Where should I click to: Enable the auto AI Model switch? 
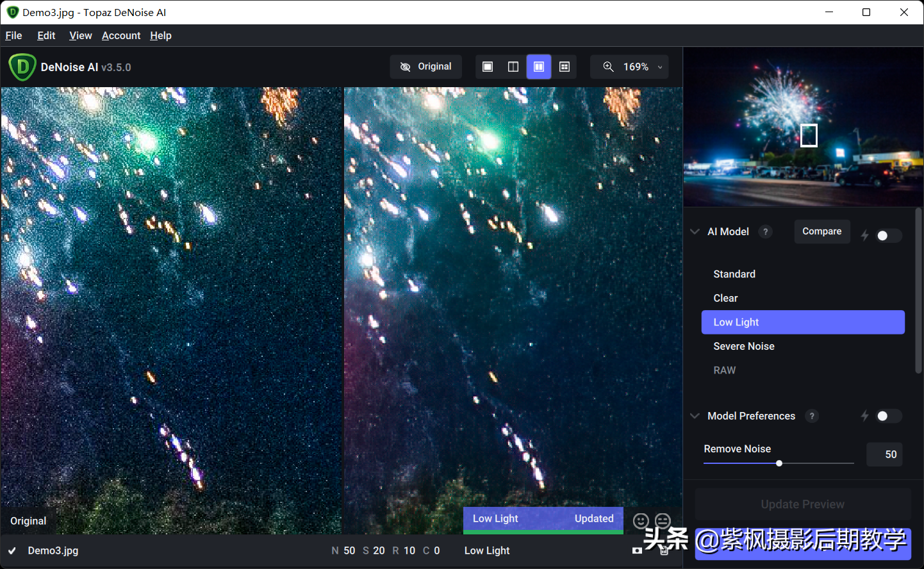click(x=889, y=236)
